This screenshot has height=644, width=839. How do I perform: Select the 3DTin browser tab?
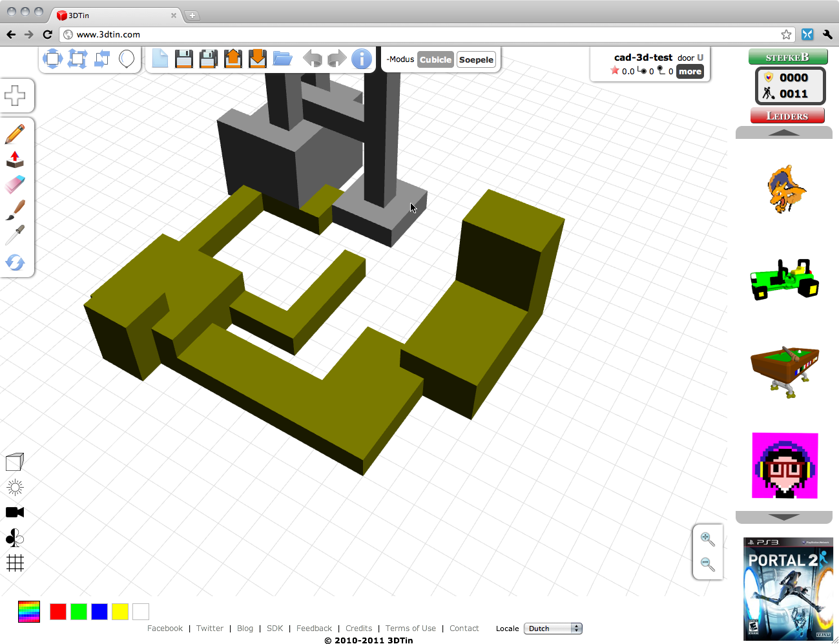[116, 16]
